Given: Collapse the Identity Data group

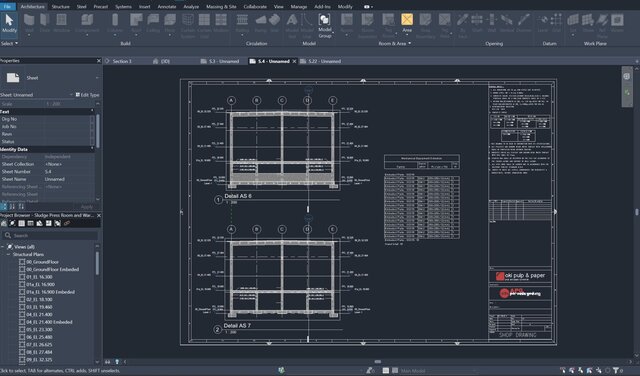Looking at the screenshot, I should tap(92, 149).
